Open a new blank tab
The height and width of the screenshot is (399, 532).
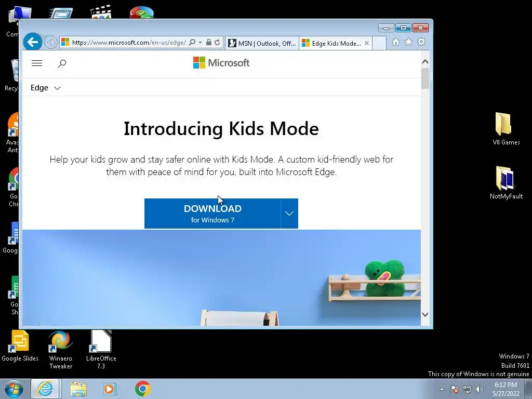tap(379, 43)
